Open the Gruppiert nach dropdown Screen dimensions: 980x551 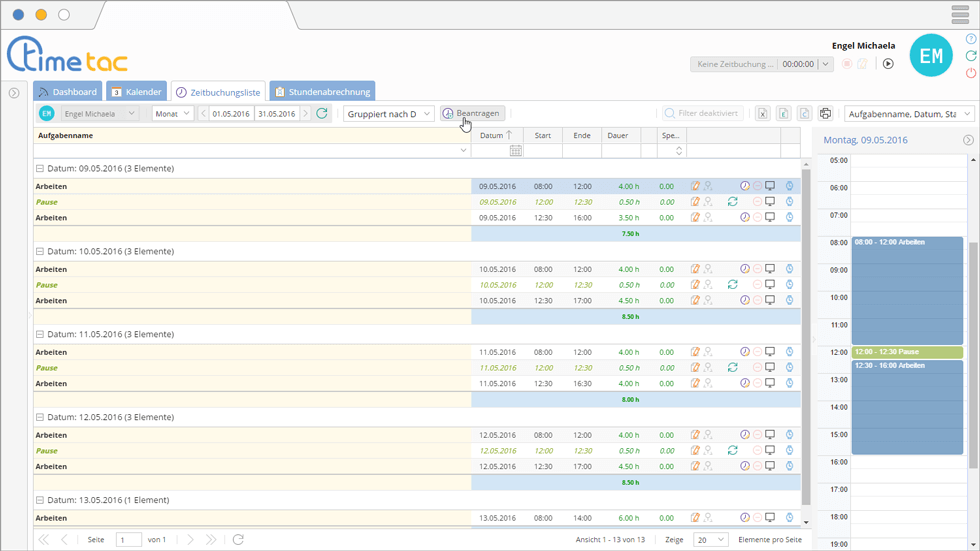(389, 114)
